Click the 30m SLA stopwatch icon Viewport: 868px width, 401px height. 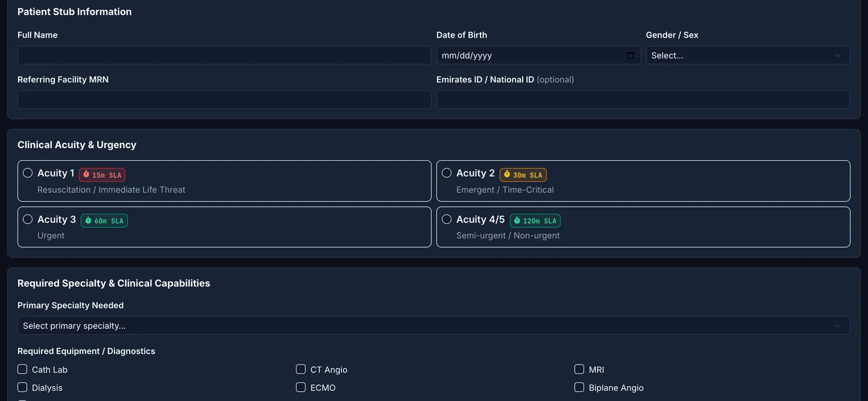(x=507, y=175)
